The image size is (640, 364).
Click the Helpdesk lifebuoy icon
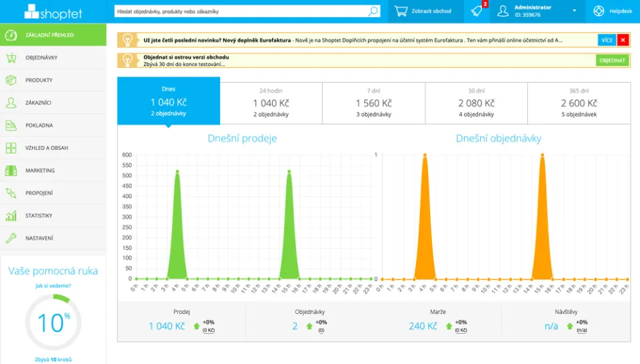pyautogui.click(x=599, y=11)
